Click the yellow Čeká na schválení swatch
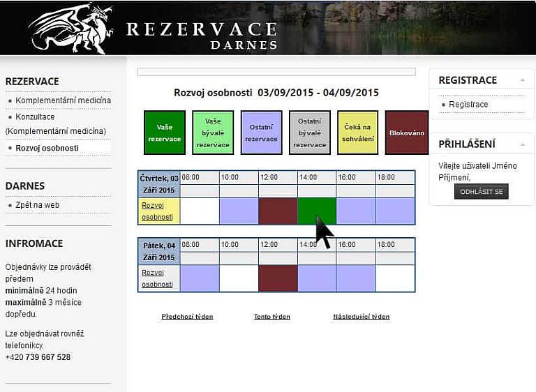Screen dimensions: 536x392 pyautogui.click(x=357, y=133)
